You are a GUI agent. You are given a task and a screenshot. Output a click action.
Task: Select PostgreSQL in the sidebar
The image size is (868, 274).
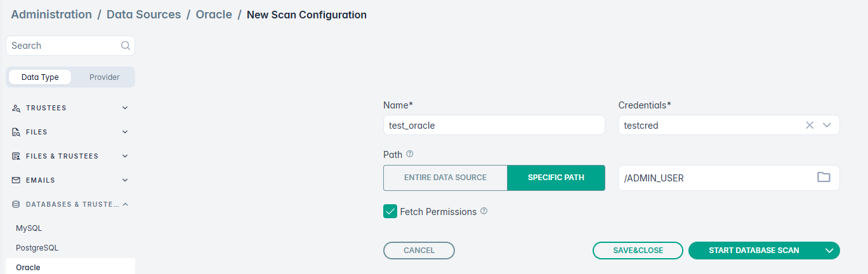point(37,248)
